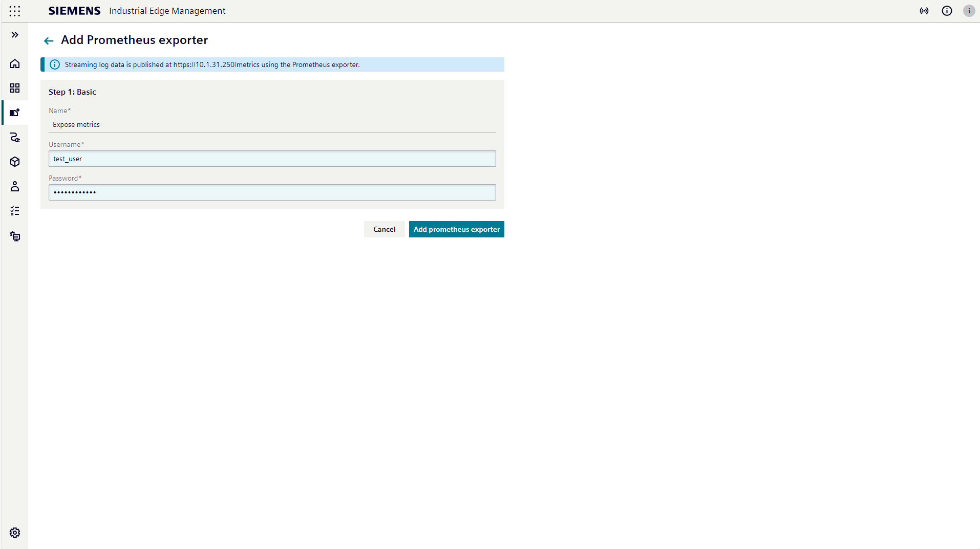
Task: Focus the Name field 'Expose metrics'
Action: pyautogui.click(x=272, y=124)
